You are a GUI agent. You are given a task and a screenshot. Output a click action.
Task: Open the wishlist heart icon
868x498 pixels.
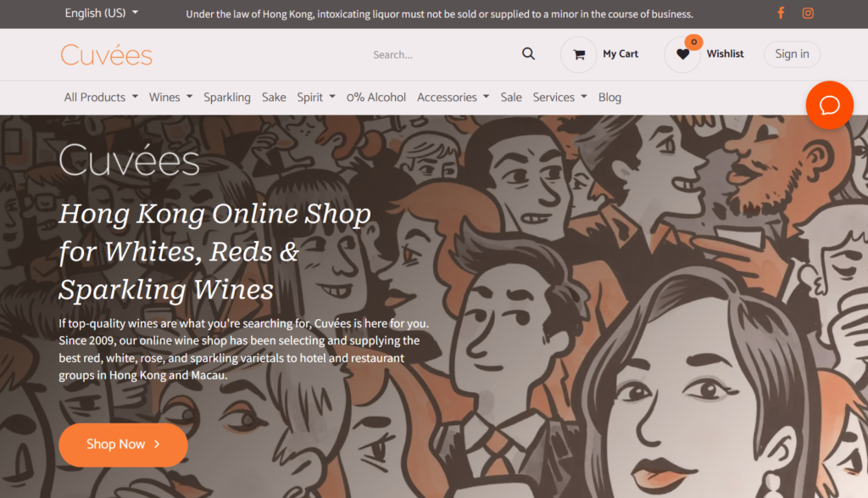pyautogui.click(x=682, y=54)
